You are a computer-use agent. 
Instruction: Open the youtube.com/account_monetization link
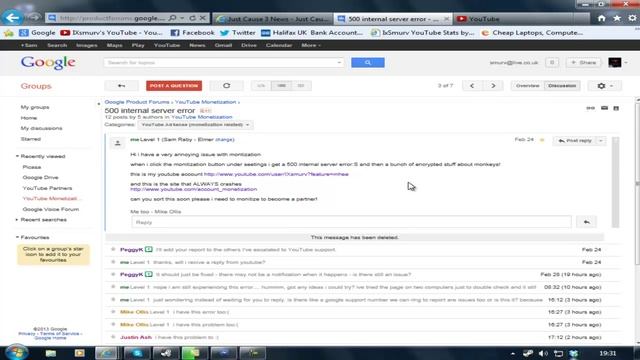click(x=194, y=189)
